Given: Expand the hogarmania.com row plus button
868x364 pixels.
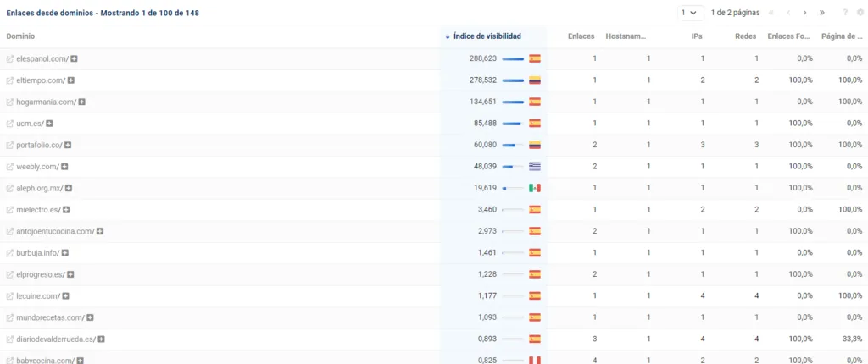Looking at the screenshot, I should pos(82,102).
